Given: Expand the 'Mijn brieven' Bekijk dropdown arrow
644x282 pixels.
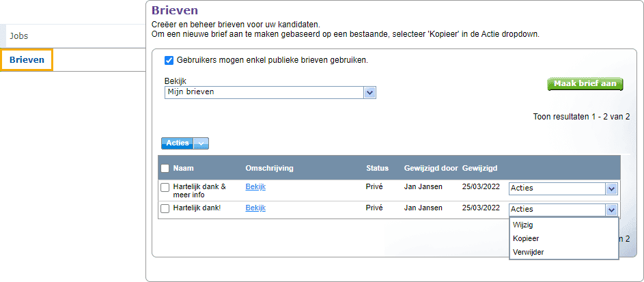Looking at the screenshot, I should 369,93.
